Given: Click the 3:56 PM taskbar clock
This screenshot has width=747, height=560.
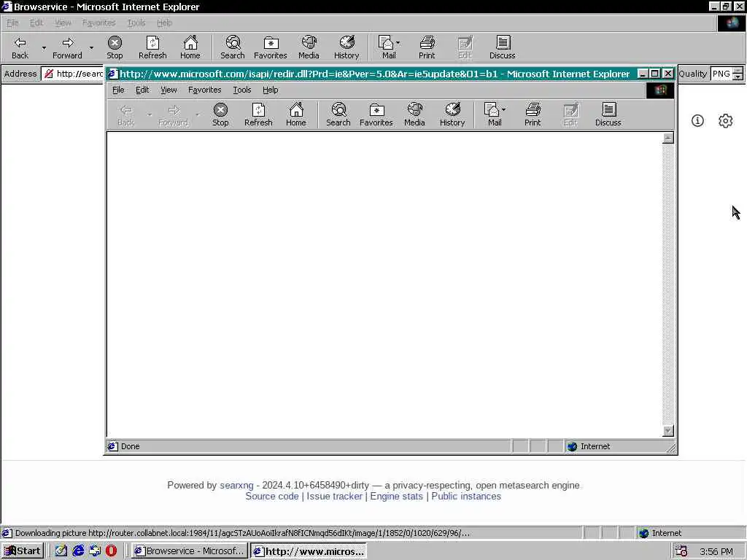Looking at the screenshot, I should coord(716,551).
